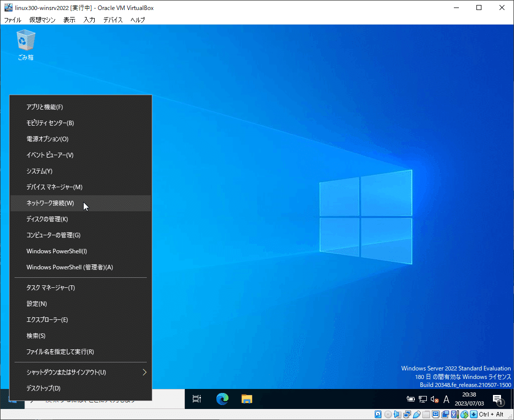Screen dimensions: 514x420
Task: Click the muted volume tray icon
Action: click(434, 399)
